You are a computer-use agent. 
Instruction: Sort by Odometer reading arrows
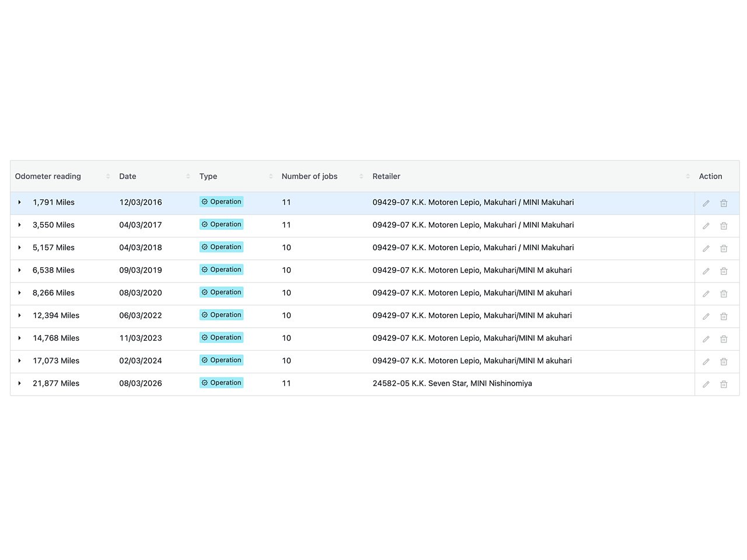coord(108,176)
